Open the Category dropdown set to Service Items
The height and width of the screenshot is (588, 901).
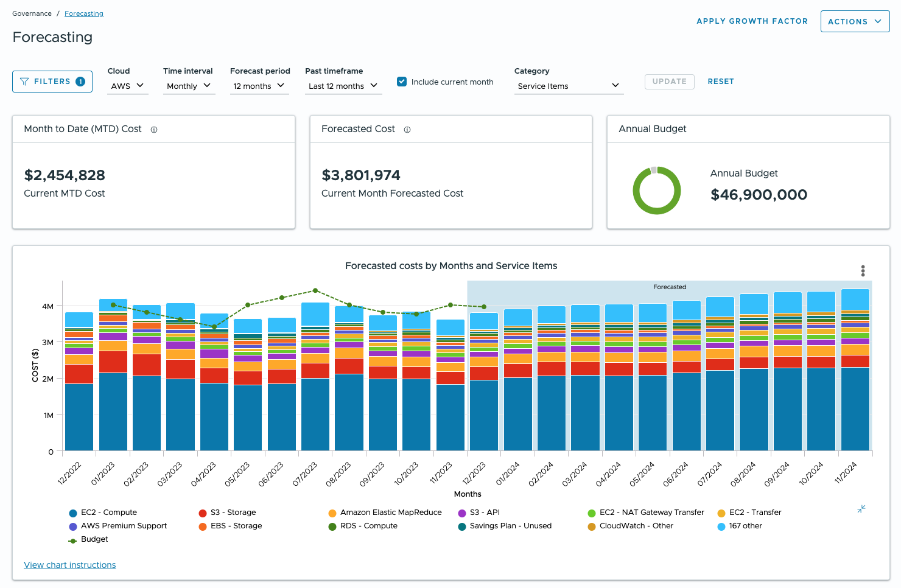569,86
